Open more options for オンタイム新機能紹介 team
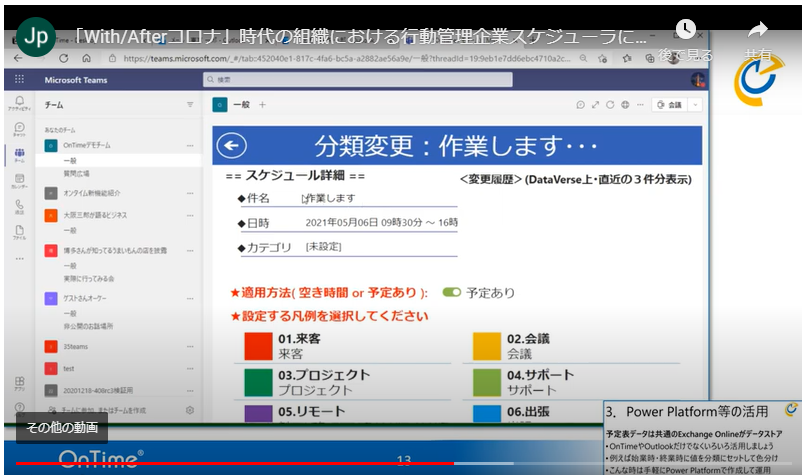 click(190, 193)
